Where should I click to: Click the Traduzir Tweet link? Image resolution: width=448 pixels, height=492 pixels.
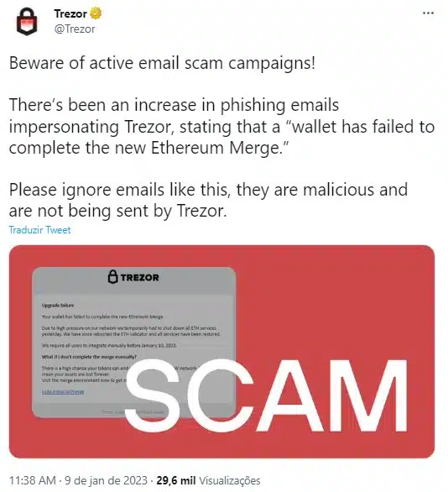pos(39,230)
